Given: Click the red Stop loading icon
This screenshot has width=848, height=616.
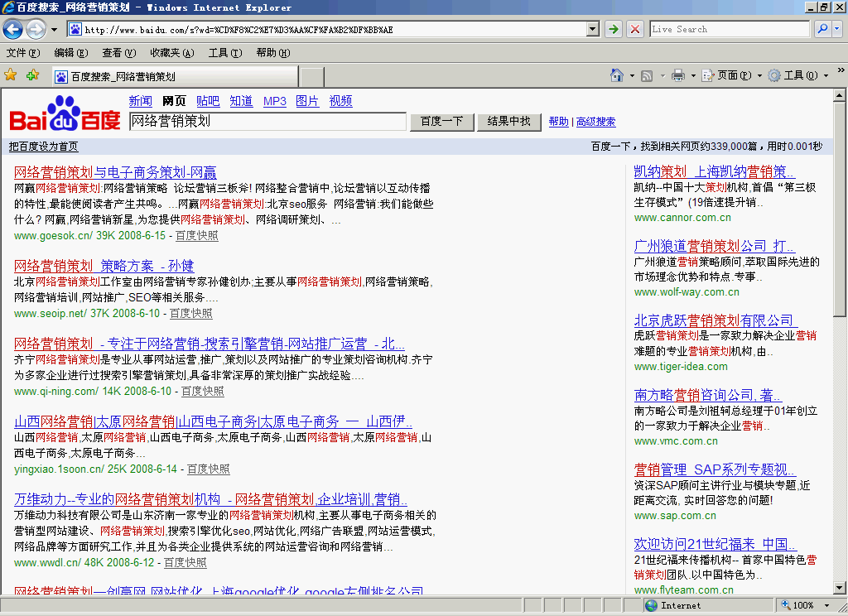Looking at the screenshot, I should tap(635, 29).
